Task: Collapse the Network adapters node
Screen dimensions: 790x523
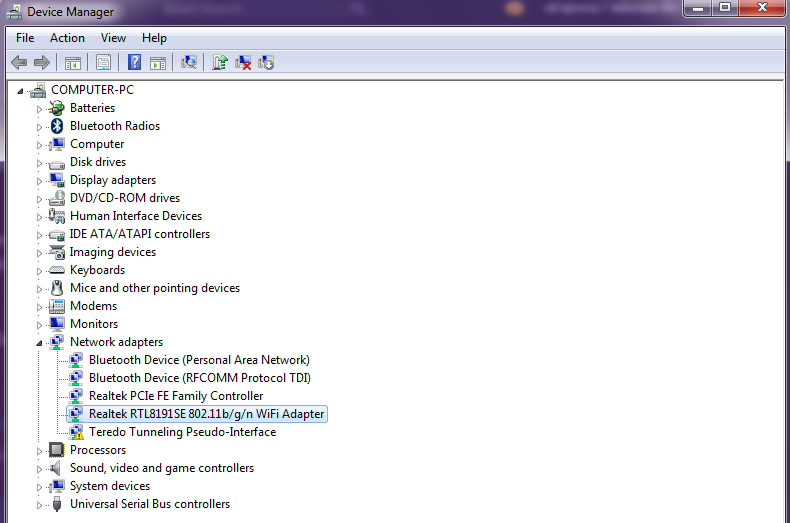Action: pos(39,343)
